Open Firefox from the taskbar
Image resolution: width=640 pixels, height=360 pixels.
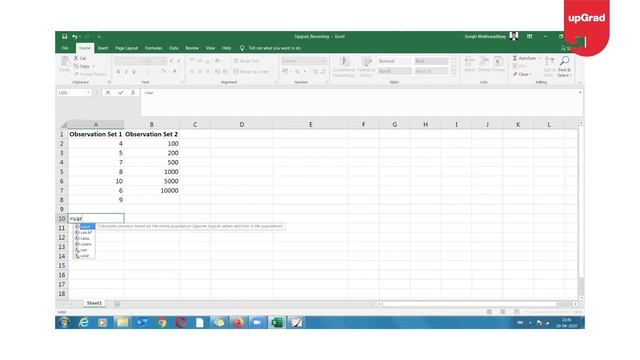238,322
